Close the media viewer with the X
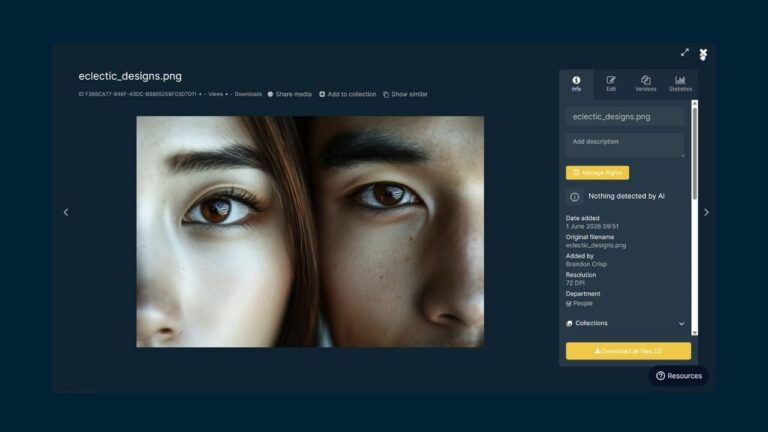The width and height of the screenshot is (768, 432). click(703, 53)
